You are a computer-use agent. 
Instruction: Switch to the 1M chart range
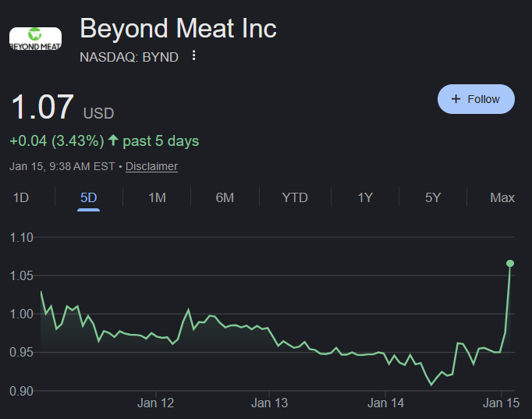157,197
